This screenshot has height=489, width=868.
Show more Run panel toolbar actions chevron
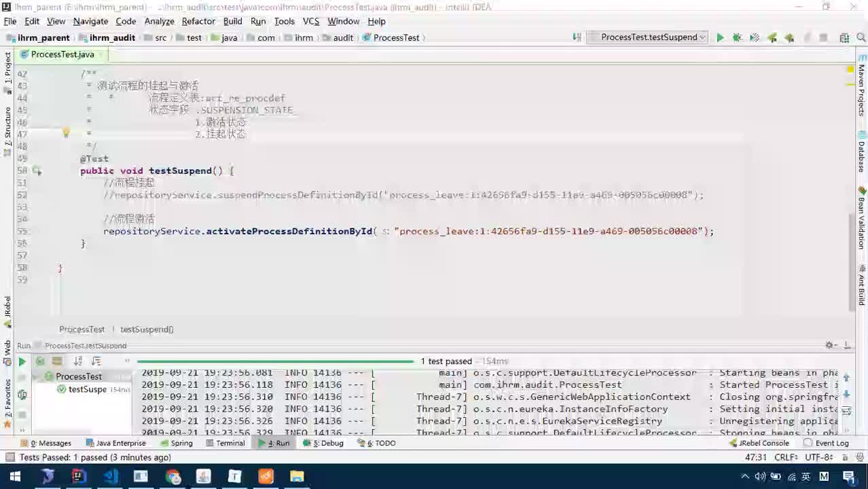(x=126, y=361)
